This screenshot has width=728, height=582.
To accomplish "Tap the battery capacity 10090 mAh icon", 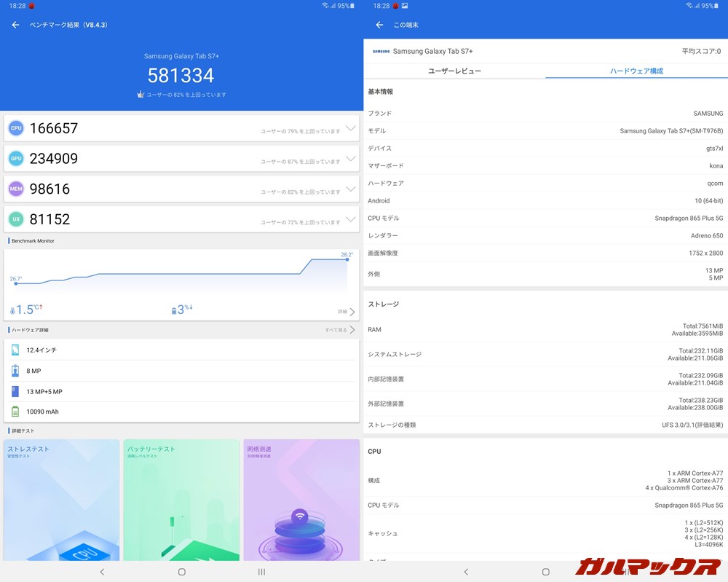I will (15, 410).
